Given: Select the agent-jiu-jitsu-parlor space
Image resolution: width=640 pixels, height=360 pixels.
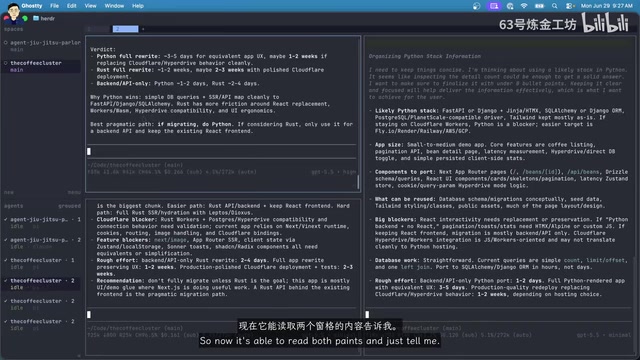Looking at the screenshot, I should (42, 45).
